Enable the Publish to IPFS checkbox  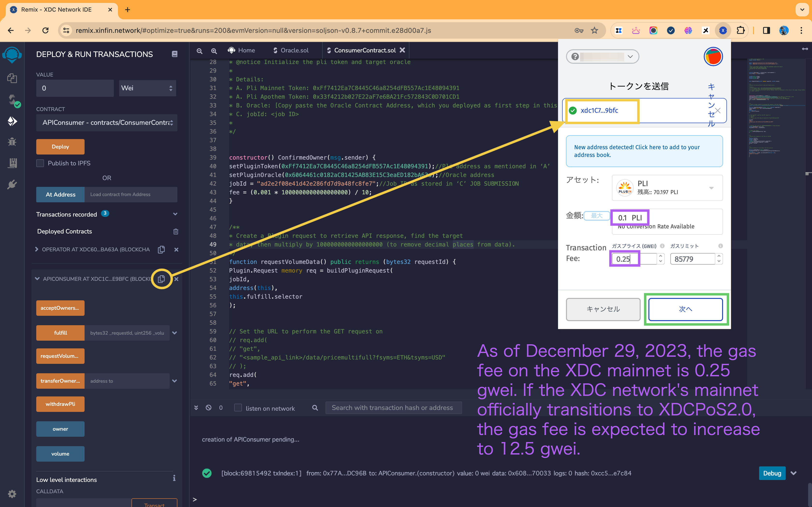point(40,163)
